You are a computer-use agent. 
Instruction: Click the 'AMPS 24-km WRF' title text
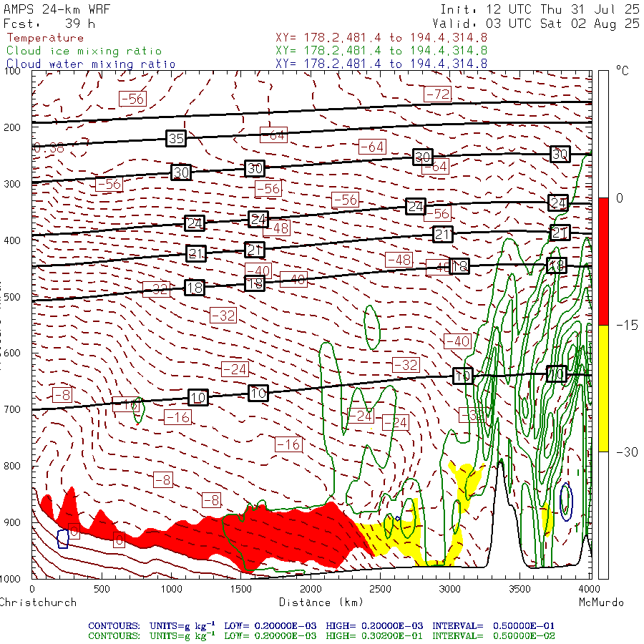(57, 9)
